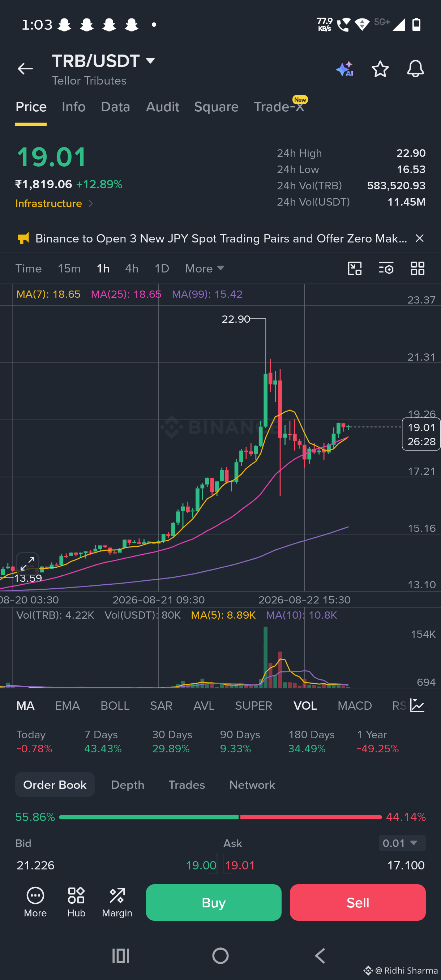Open the announcement megaphone icon
The image size is (441, 980).
(23, 238)
